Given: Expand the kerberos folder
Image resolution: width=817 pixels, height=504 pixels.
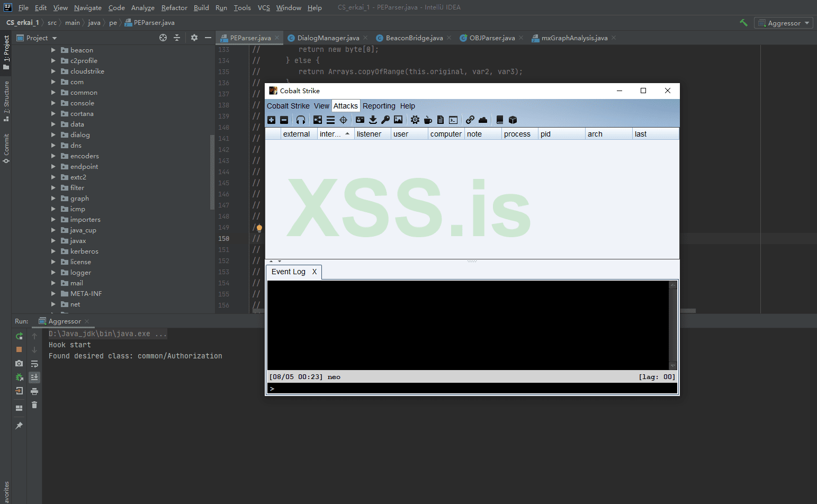Looking at the screenshot, I should 53,251.
